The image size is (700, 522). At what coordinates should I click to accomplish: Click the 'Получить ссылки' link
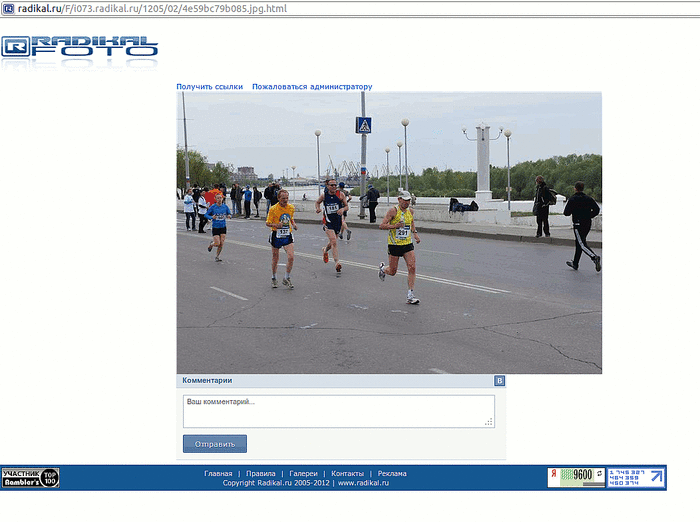[209, 87]
